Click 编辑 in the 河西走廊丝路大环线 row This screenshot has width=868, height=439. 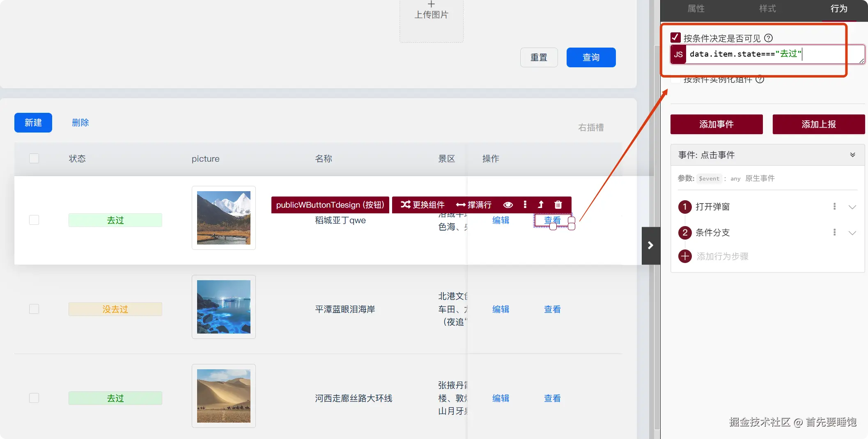pyautogui.click(x=501, y=398)
